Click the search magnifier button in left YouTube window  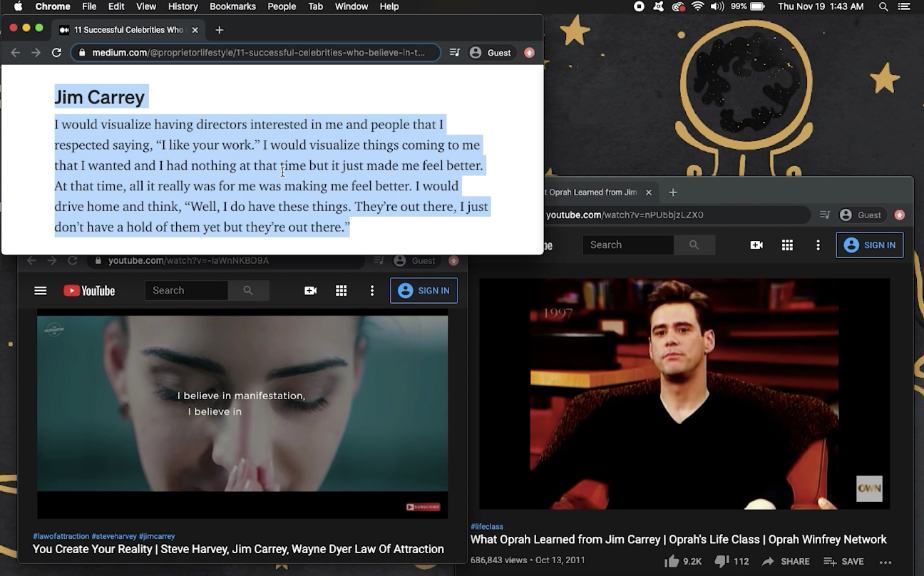point(248,290)
